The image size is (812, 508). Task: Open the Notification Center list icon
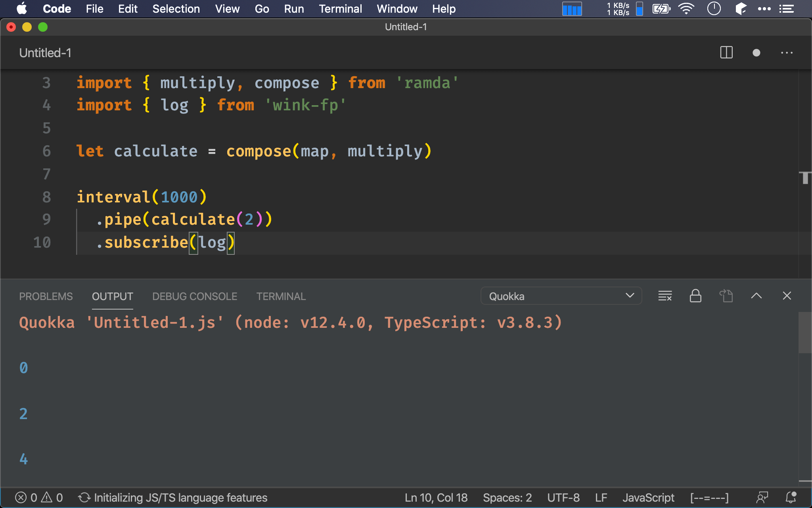pos(786,9)
